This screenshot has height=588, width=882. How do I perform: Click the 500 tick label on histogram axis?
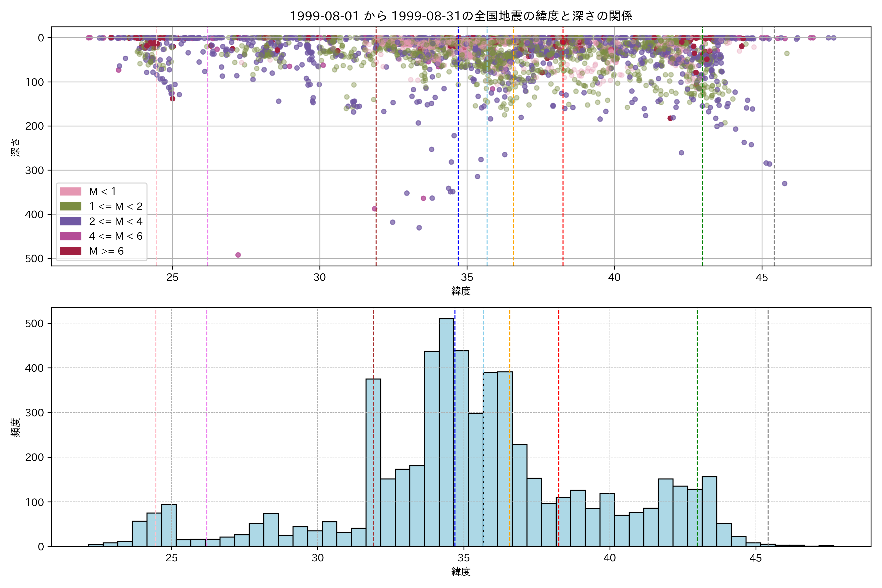tap(34, 323)
